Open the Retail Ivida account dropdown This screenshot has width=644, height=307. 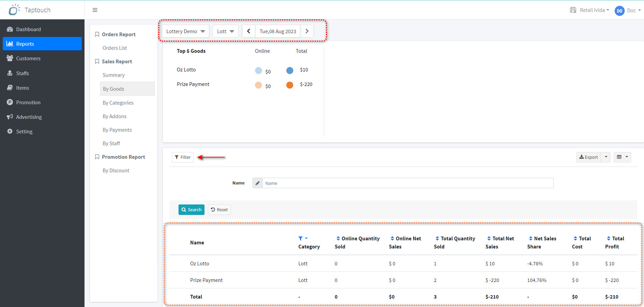[x=590, y=10]
